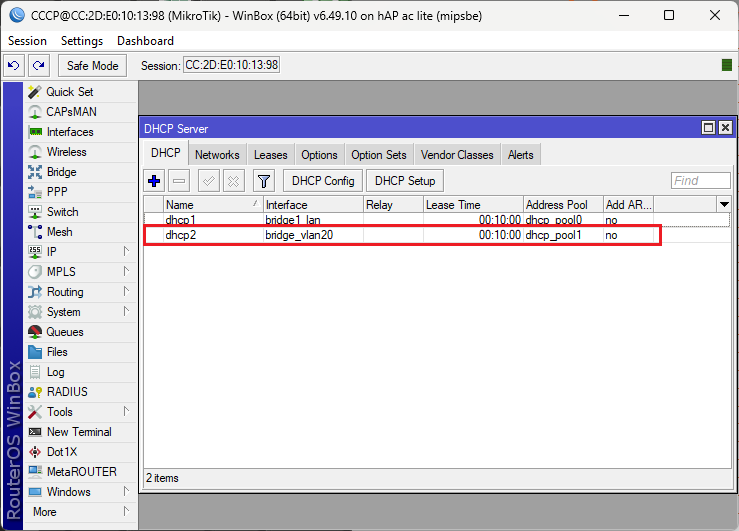Launch New Terminal from sidebar
Screen dimensions: 739x531
pos(80,432)
